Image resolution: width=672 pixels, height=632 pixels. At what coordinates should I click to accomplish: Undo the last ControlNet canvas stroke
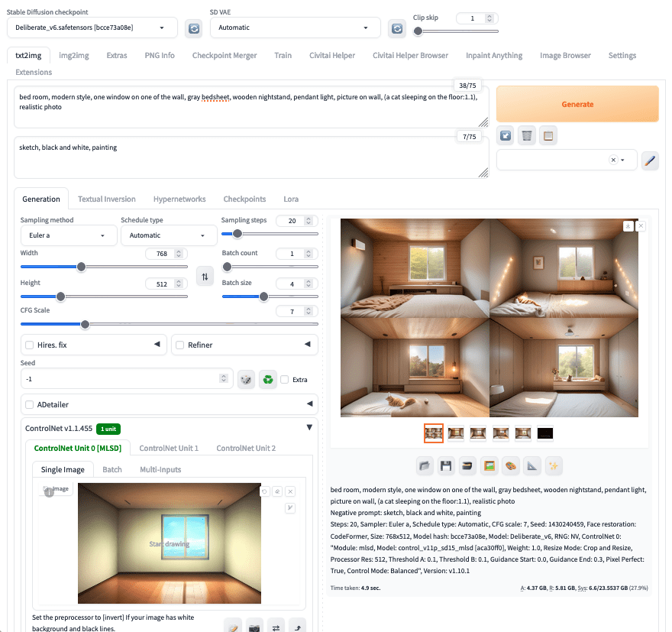tap(265, 491)
